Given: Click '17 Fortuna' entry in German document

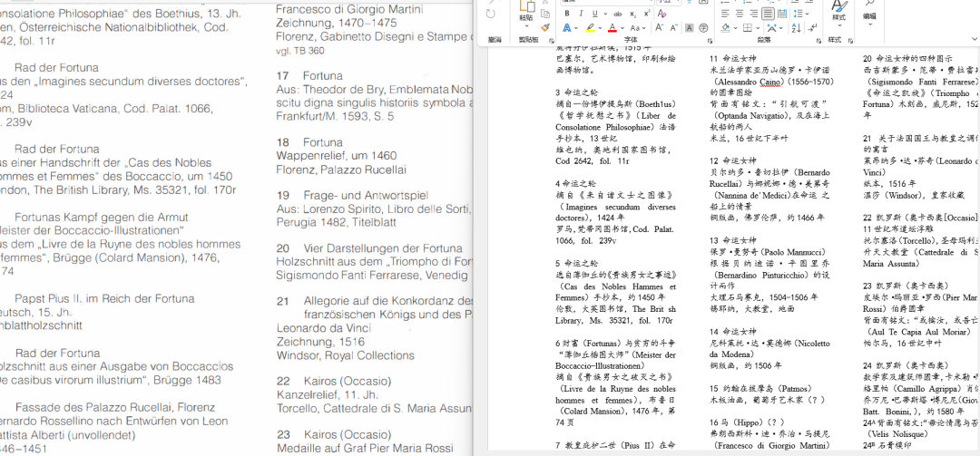Looking at the screenshot, I should (x=309, y=75).
